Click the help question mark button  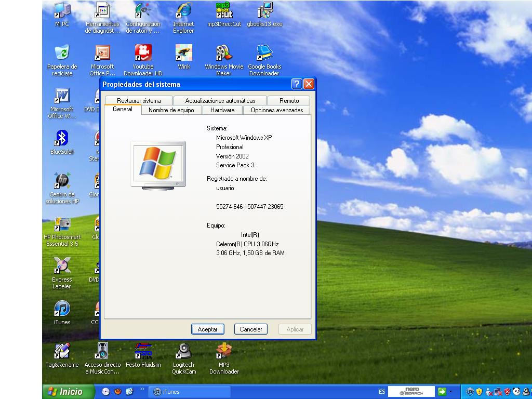click(x=297, y=84)
